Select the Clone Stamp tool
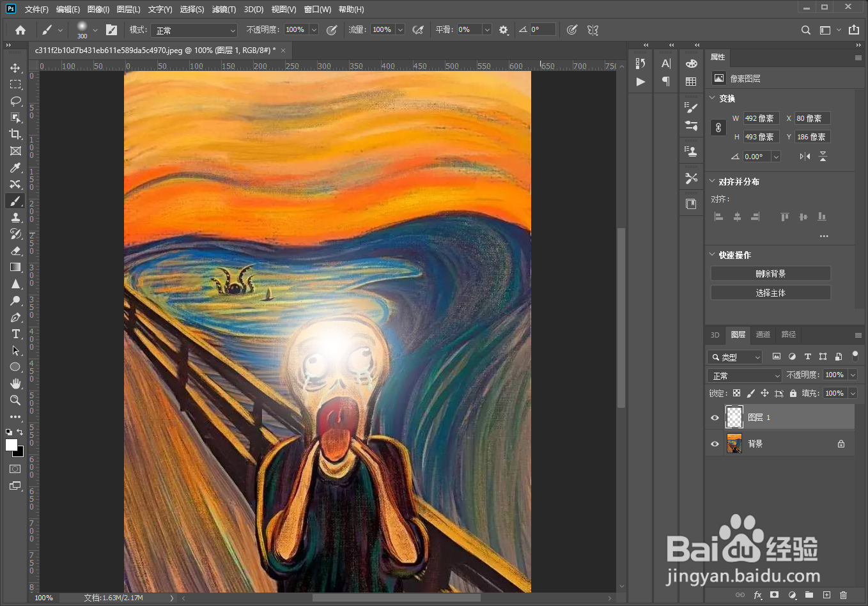 click(15, 217)
